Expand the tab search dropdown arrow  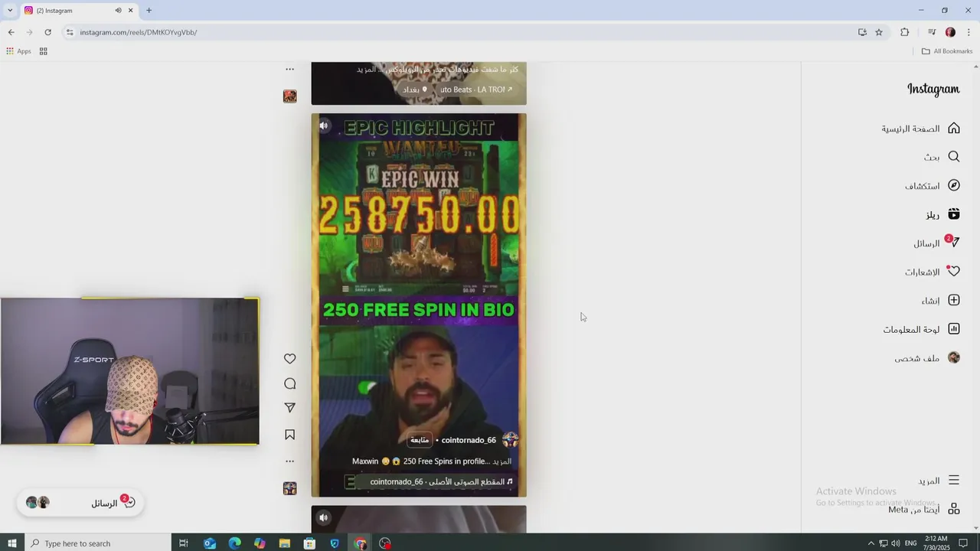(x=10, y=11)
